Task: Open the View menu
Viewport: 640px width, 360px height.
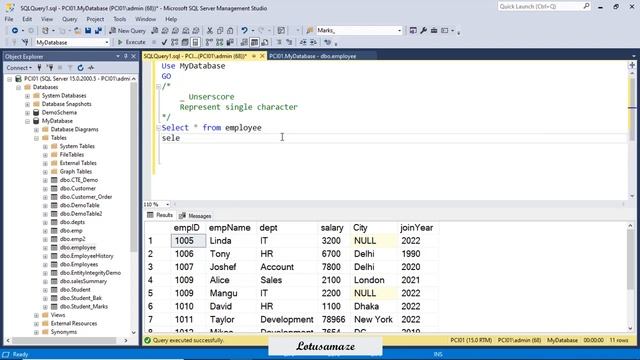Action: (x=47, y=19)
